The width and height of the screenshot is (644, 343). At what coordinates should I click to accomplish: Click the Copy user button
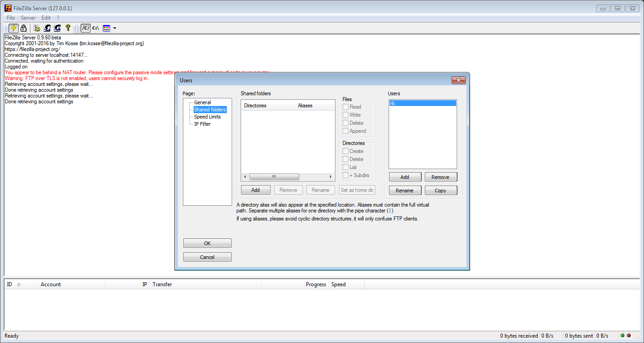pos(441,191)
